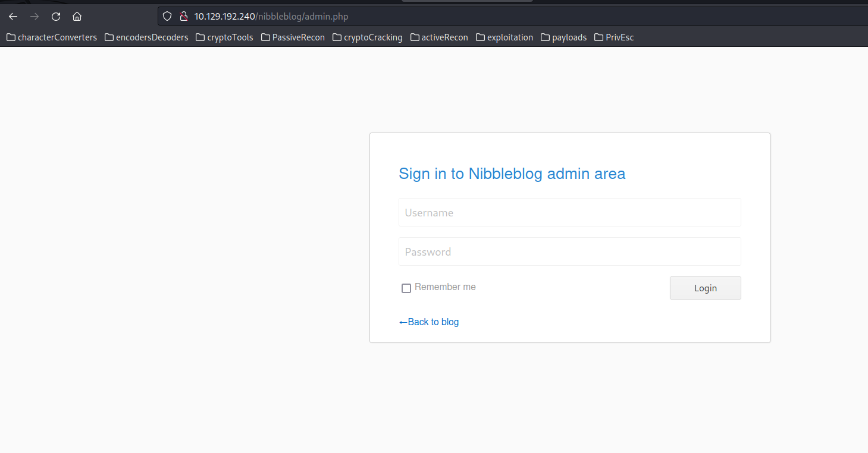
Task: Click the 'Remember me' label text
Action: point(445,287)
